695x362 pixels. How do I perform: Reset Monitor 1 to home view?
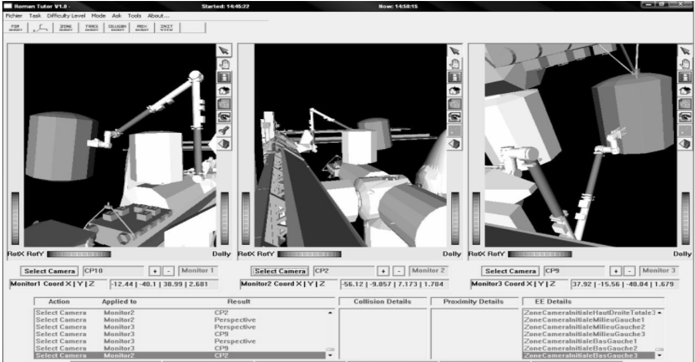point(224,90)
